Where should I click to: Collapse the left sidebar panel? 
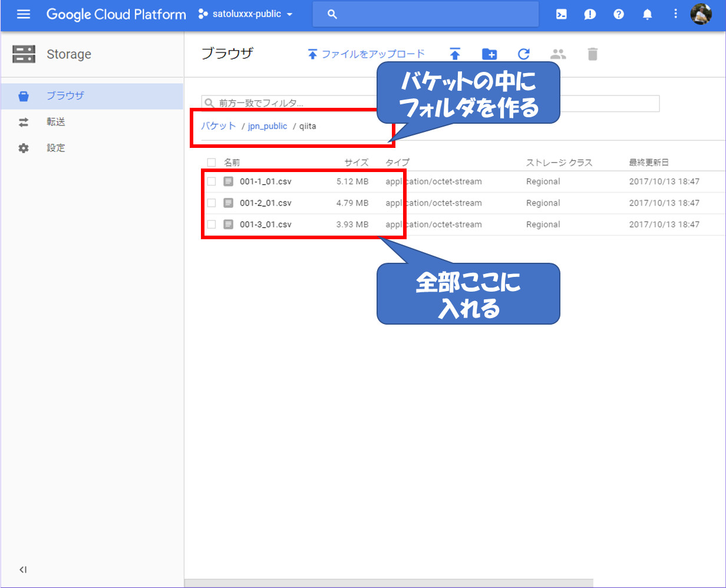click(23, 569)
